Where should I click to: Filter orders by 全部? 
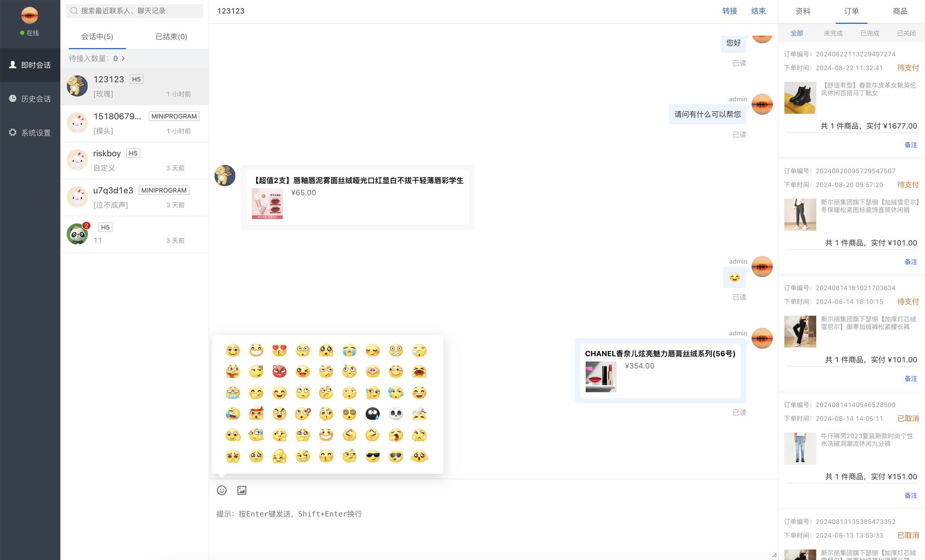[797, 33]
